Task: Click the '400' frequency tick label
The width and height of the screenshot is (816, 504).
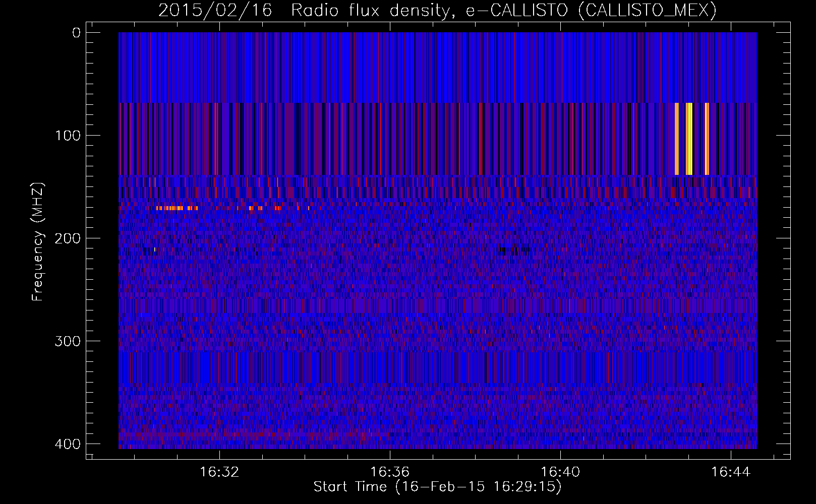Action: pyautogui.click(x=68, y=444)
